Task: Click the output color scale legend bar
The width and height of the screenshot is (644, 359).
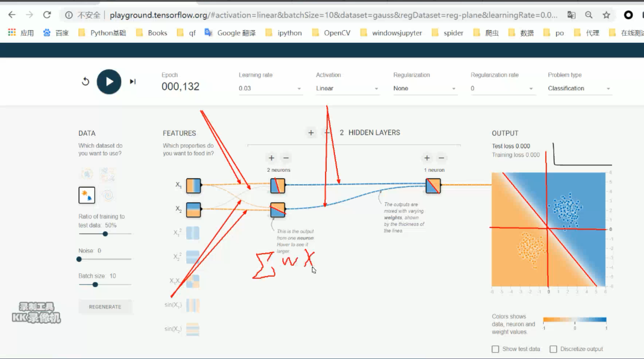Action: (575, 320)
